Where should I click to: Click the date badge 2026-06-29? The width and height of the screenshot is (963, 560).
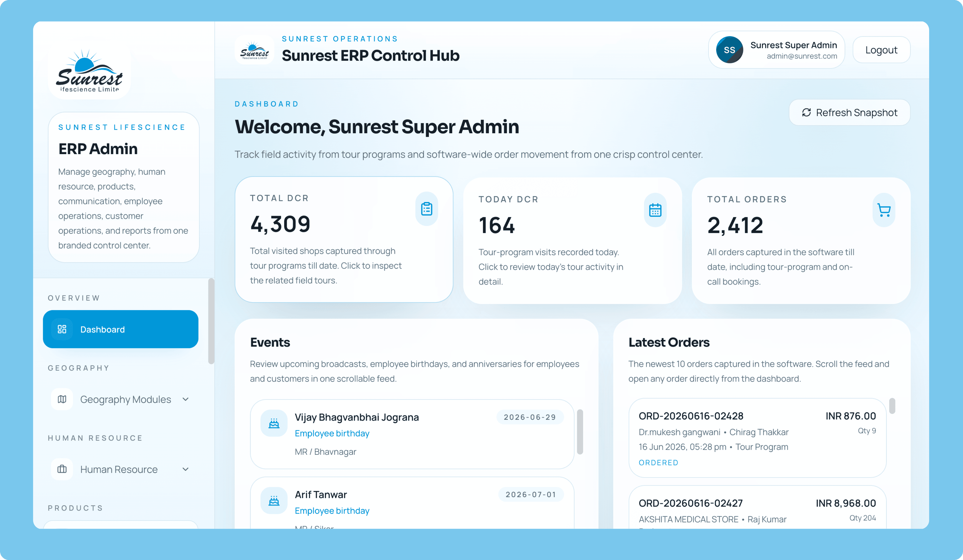pyautogui.click(x=530, y=417)
